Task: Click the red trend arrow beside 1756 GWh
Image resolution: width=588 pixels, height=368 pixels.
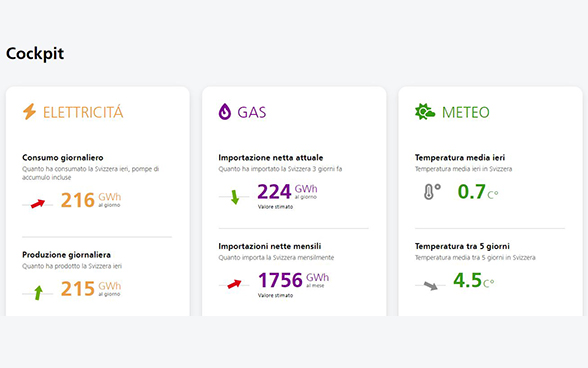Action: 234,284
